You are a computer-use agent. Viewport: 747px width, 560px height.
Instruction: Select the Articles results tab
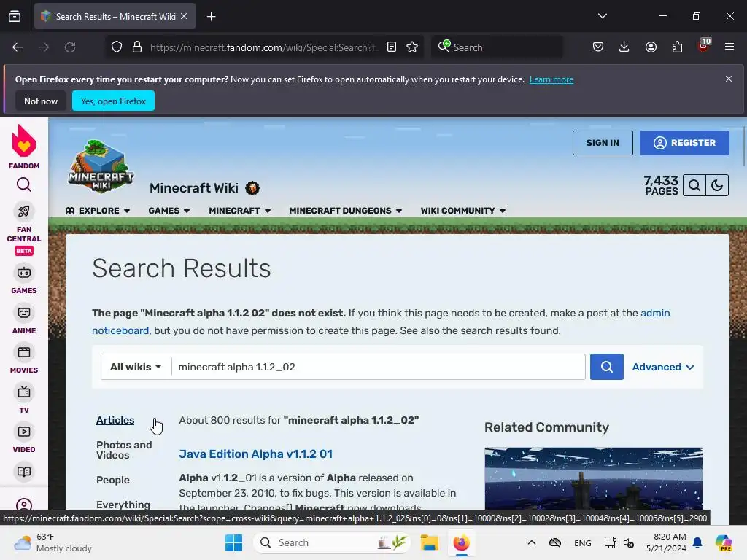(x=115, y=420)
